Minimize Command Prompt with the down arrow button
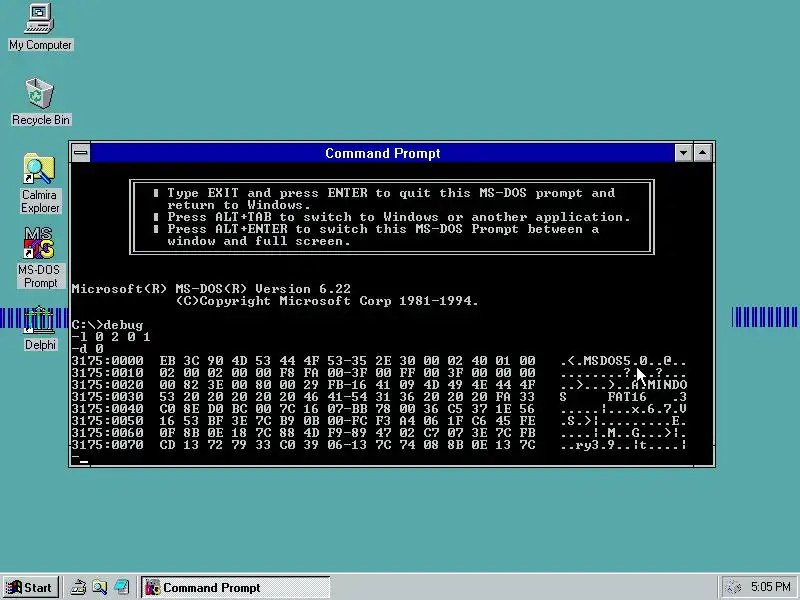Screen dimensions: 800x600 (x=683, y=153)
